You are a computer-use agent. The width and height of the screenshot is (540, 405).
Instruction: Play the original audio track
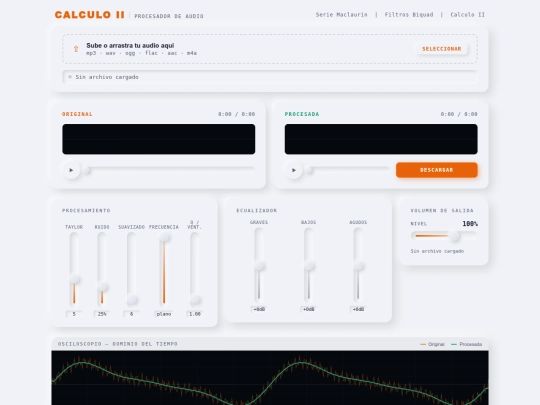click(x=71, y=170)
